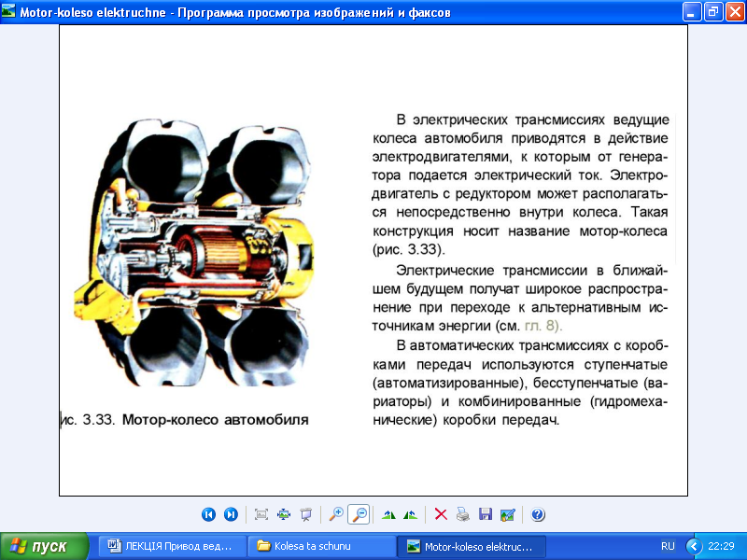Start slide show from toolbar
Screen dimensions: 747x560
(x=306, y=514)
